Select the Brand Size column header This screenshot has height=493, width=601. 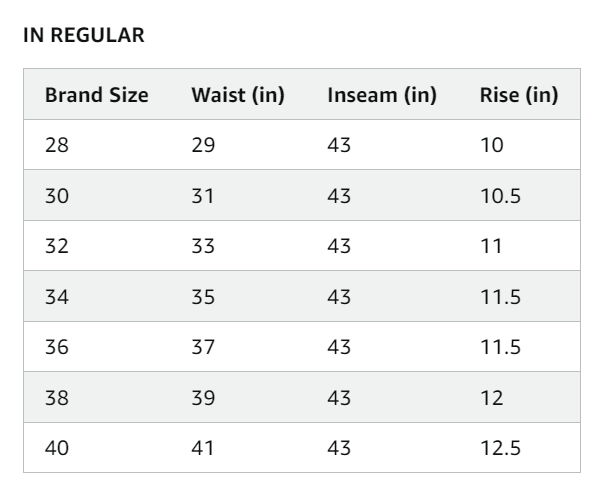coord(97,96)
